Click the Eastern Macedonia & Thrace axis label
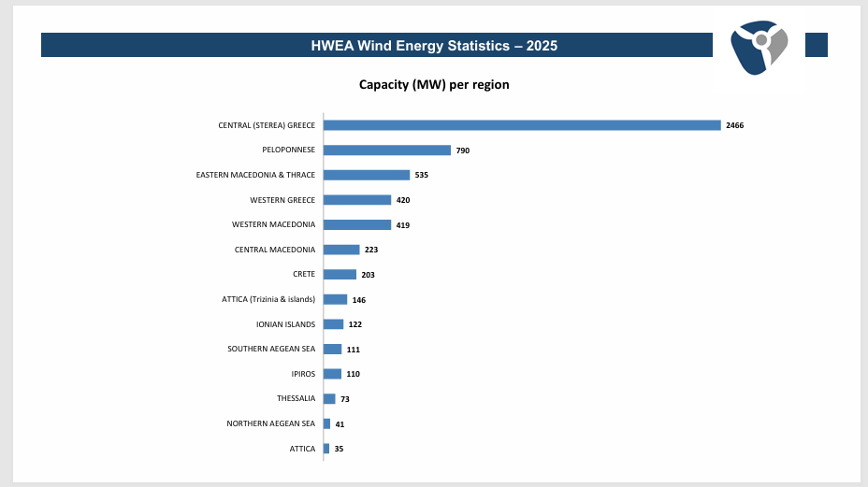 [x=255, y=175]
